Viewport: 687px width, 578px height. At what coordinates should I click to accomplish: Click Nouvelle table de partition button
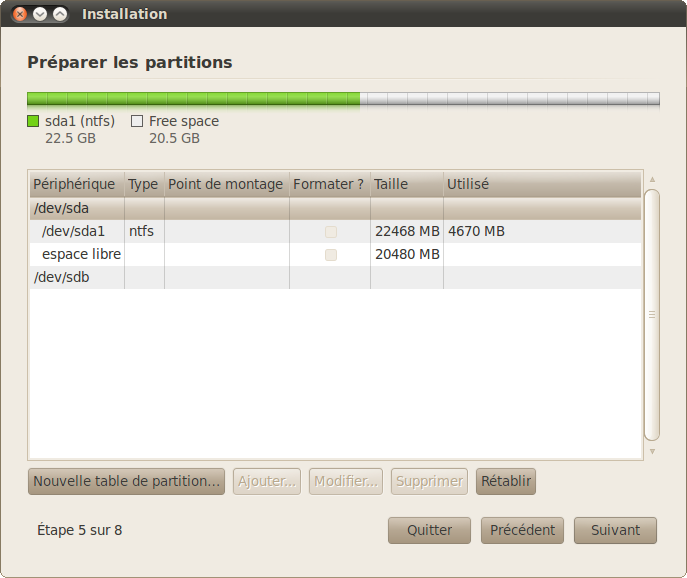(x=127, y=481)
